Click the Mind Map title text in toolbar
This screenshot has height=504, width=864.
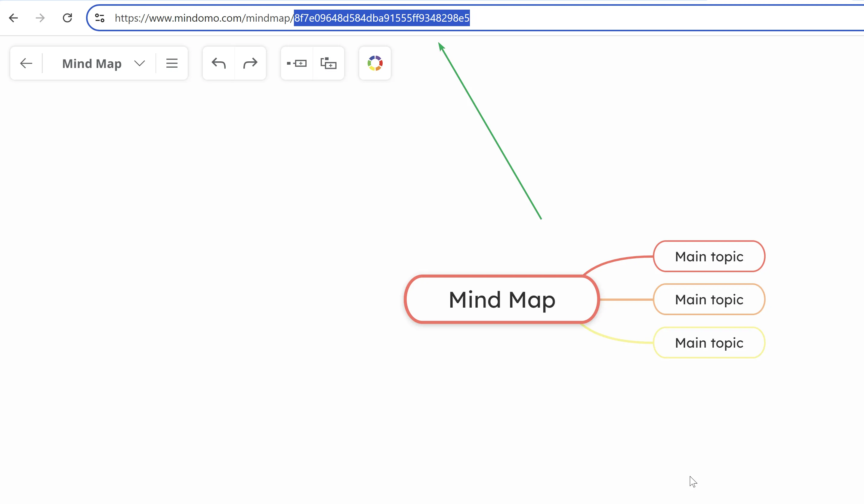tap(92, 64)
